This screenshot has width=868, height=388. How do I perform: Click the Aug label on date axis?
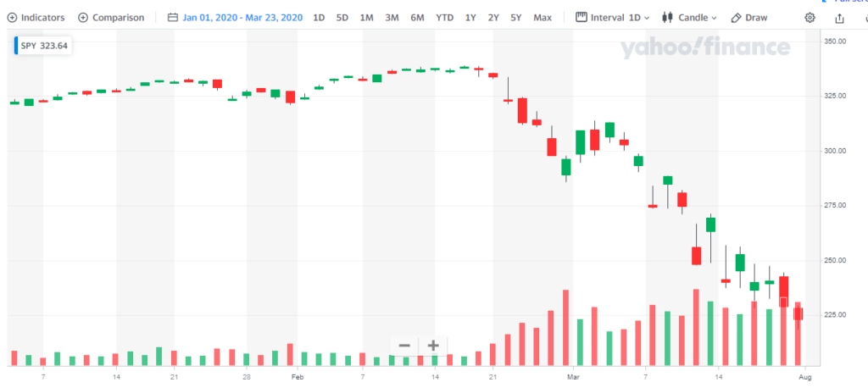[805, 377]
